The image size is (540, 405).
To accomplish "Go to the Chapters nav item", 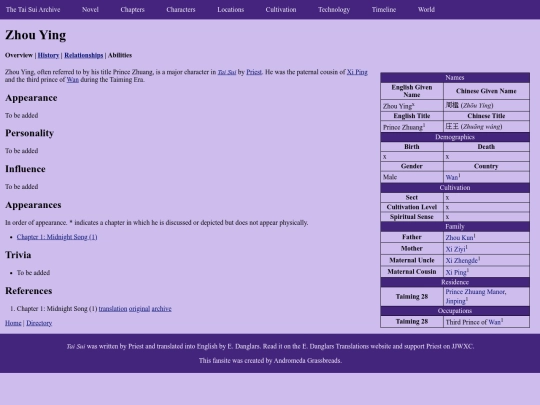I will (133, 10).
